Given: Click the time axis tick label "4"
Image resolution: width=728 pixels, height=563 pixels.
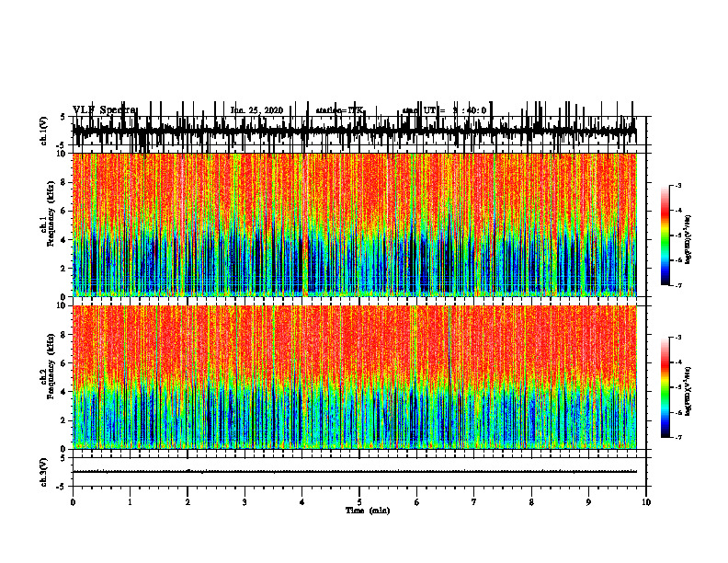Looking at the screenshot, I should [301, 501].
